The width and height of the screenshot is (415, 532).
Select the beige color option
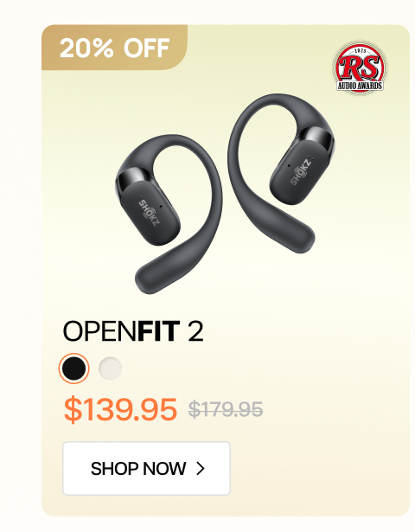point(110,369)
